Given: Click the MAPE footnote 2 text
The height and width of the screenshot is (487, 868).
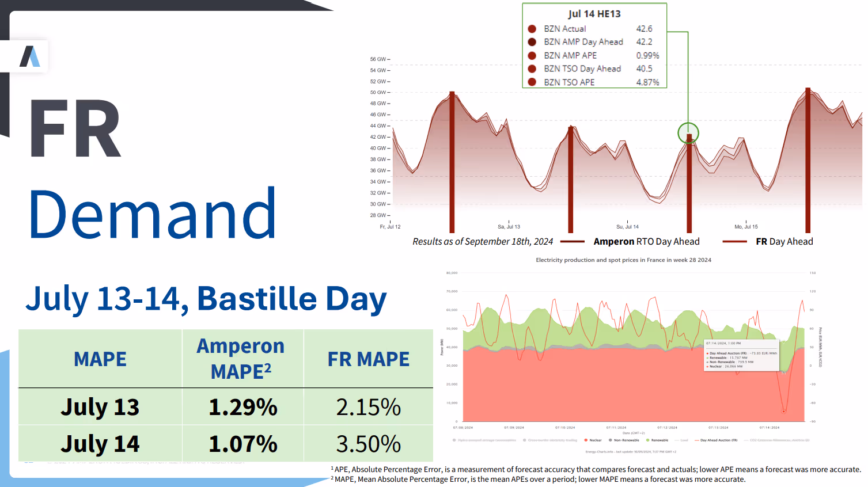Looking at the screenshot, I should point(538,480).
